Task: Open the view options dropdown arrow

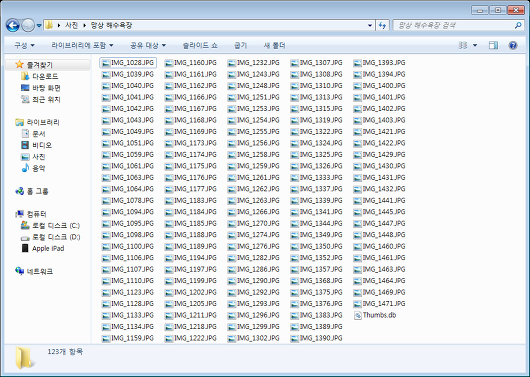Action: point(475,45)
